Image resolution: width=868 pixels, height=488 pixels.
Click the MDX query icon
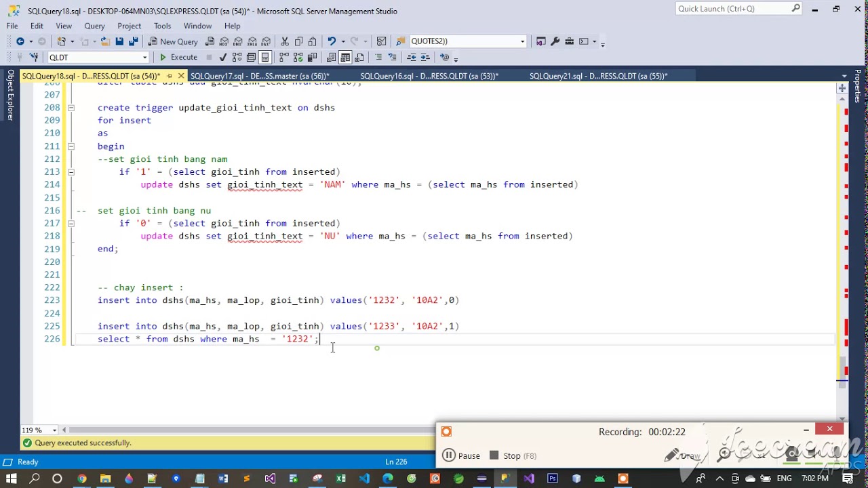click(224, 41)
